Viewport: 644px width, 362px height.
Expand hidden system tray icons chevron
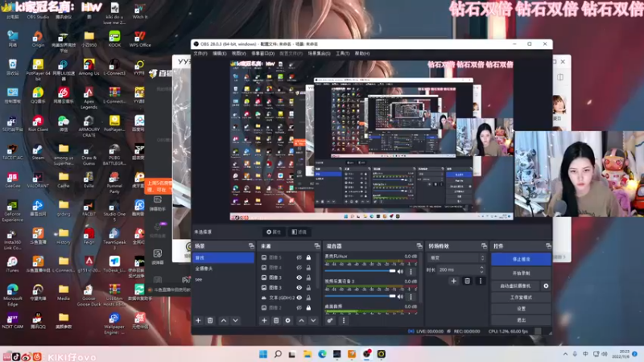565,354
